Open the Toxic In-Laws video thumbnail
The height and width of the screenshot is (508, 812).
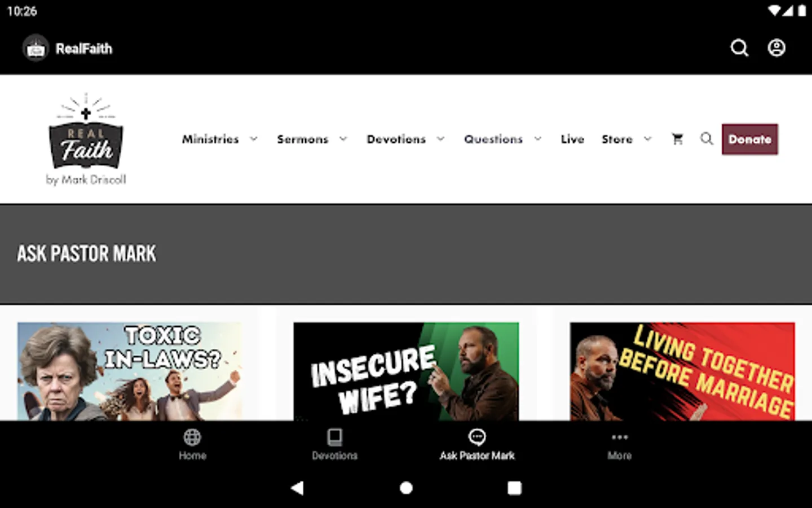pos(130,371)
